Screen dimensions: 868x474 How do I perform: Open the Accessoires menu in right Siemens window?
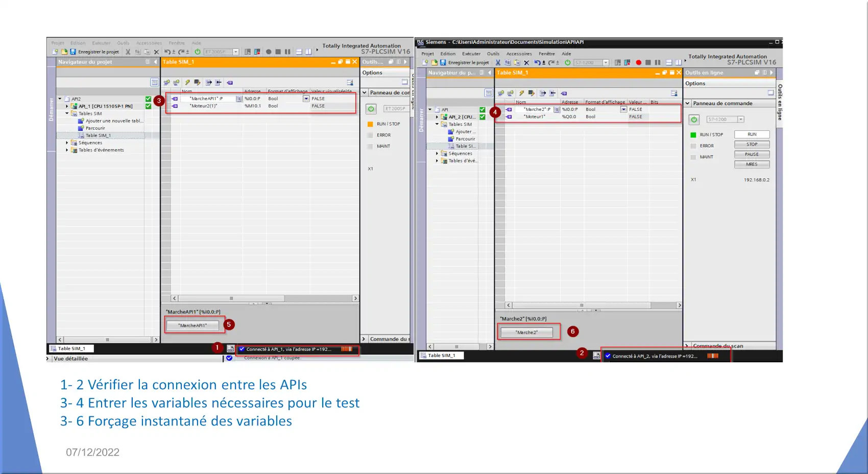pyautogui.click(x=519, y=54)
